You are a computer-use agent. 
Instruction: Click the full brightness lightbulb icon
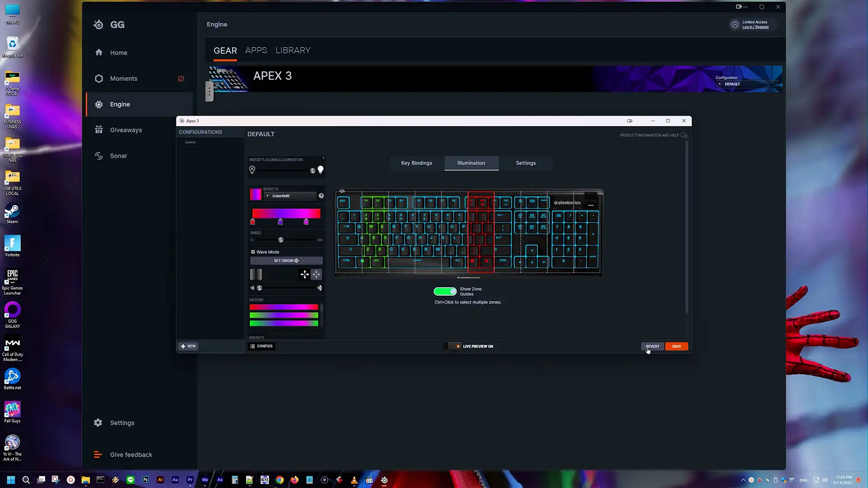tap(321, 169)
